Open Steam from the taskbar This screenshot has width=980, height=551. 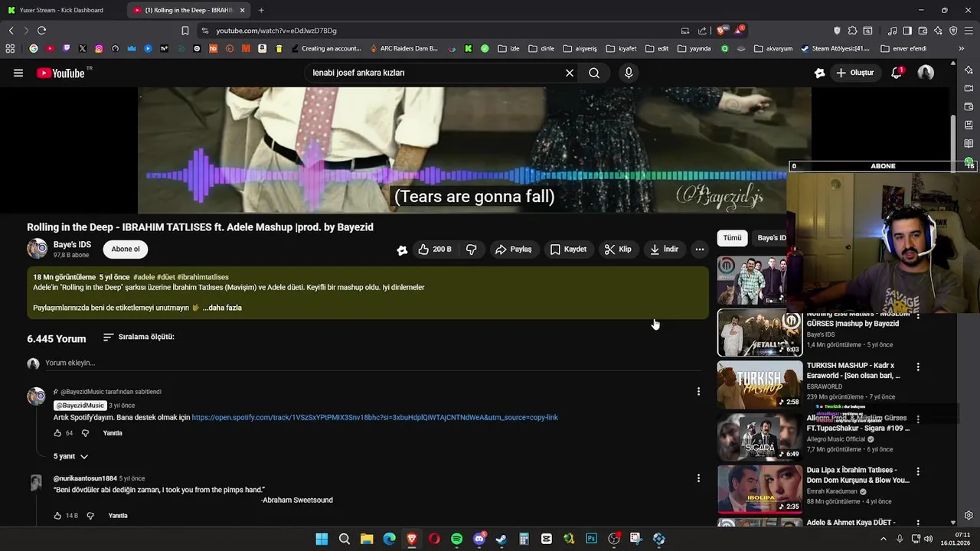click(x=501, y=539)
